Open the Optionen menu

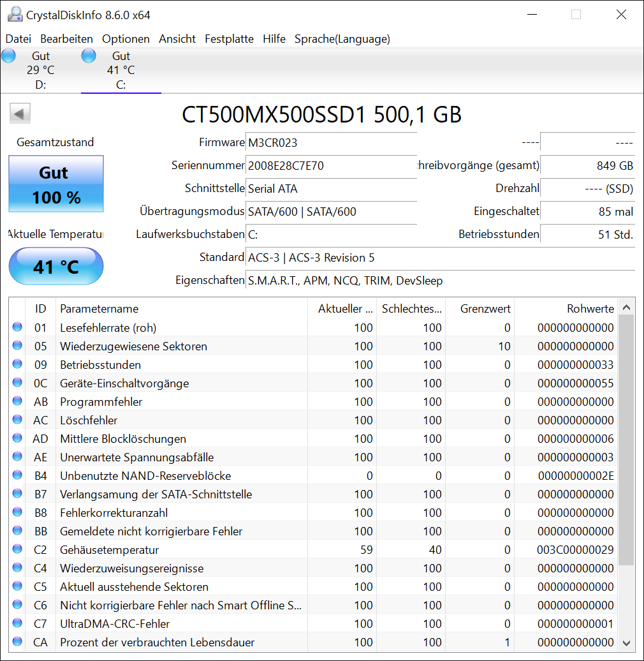coord(126,39)
